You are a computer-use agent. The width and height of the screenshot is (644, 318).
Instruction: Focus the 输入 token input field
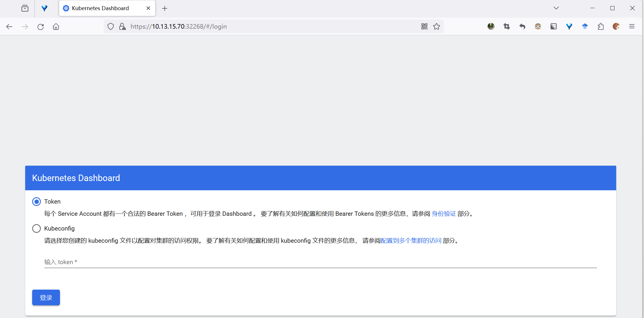320,262
